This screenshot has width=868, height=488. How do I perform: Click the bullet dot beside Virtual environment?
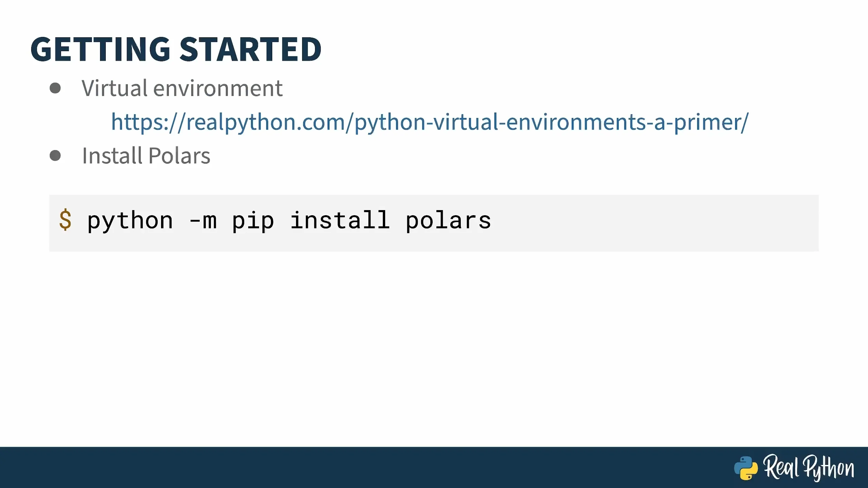click(x=55, y=88)
